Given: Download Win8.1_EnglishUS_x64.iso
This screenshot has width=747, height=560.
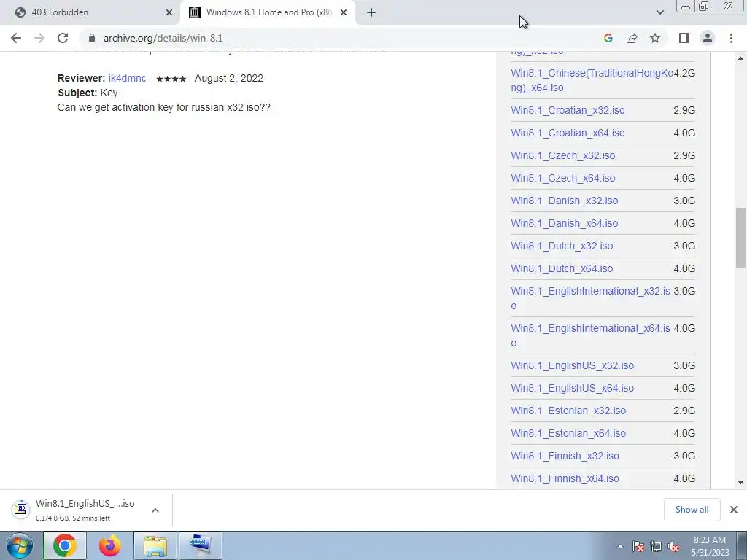Looking at the screenshot, I should coord(573,388).
